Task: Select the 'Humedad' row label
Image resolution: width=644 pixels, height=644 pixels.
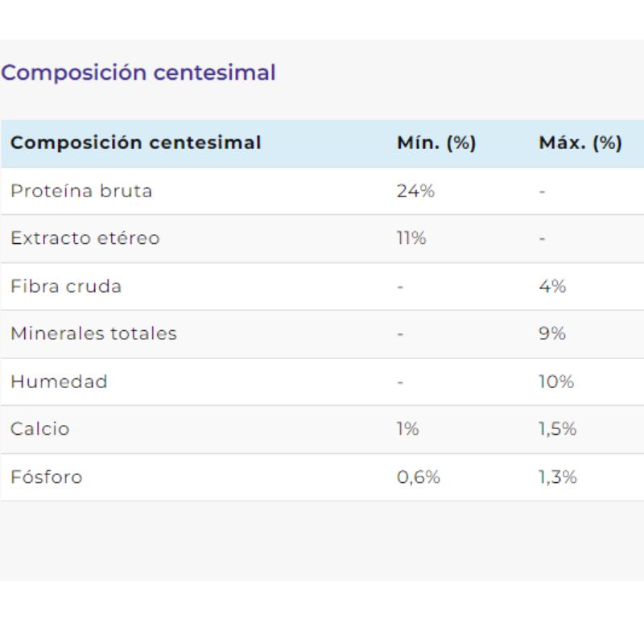Action: pyautogui.click(x=59, y=382)
